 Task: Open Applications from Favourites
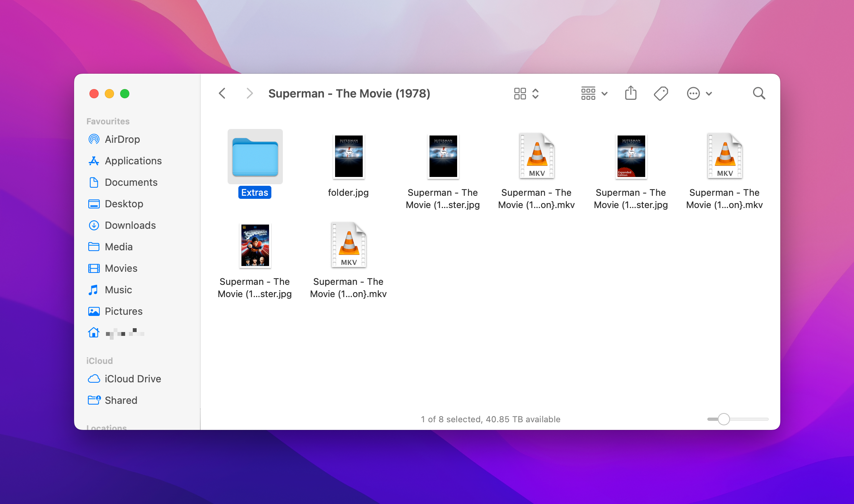[x=133, y=161]
